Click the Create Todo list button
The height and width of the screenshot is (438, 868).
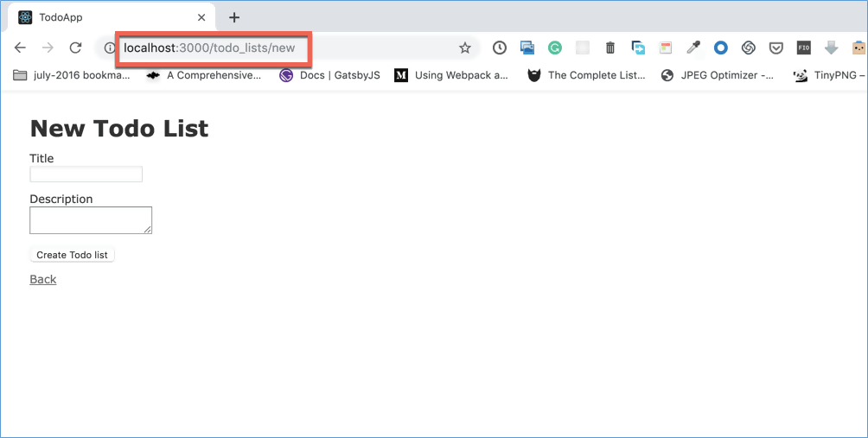72,255
